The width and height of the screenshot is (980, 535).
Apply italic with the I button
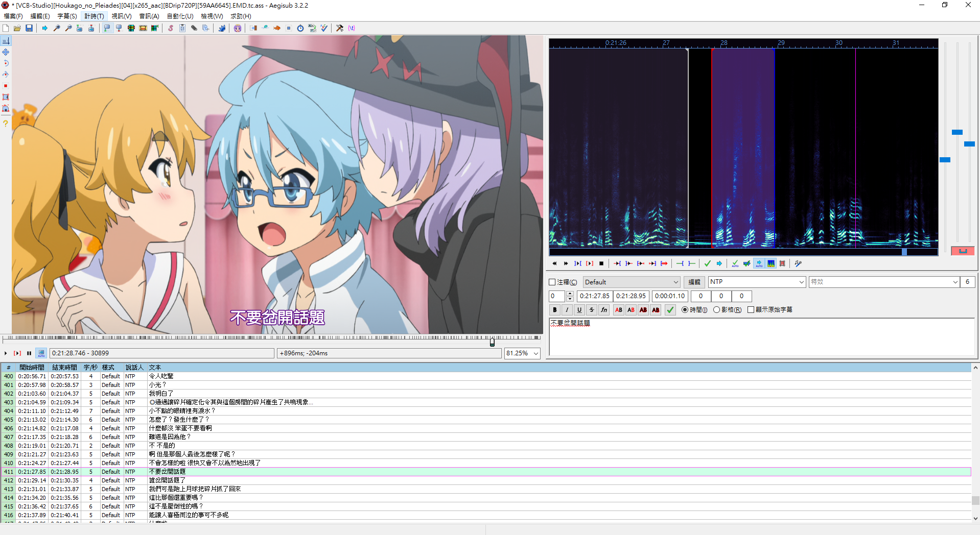[567, 310]
